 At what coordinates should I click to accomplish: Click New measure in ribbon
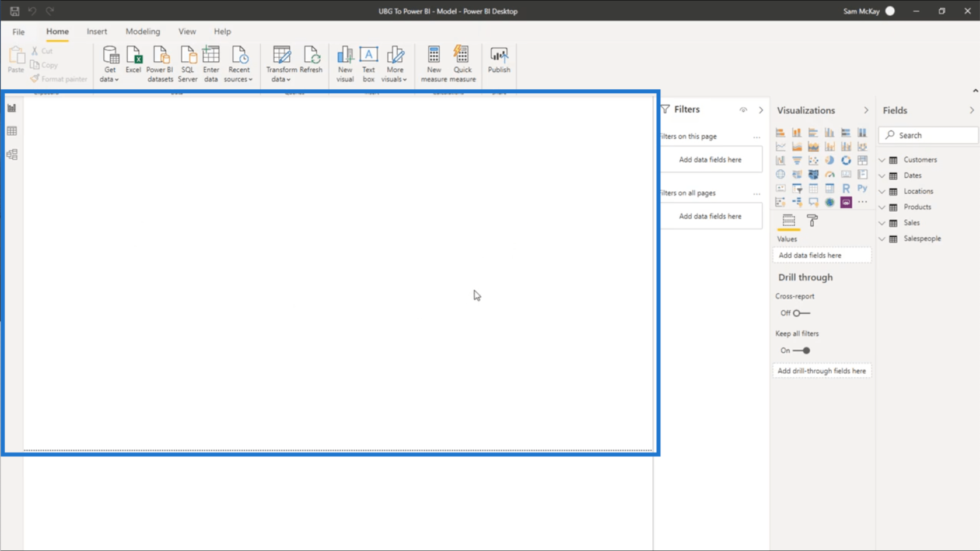click(434, 64)
